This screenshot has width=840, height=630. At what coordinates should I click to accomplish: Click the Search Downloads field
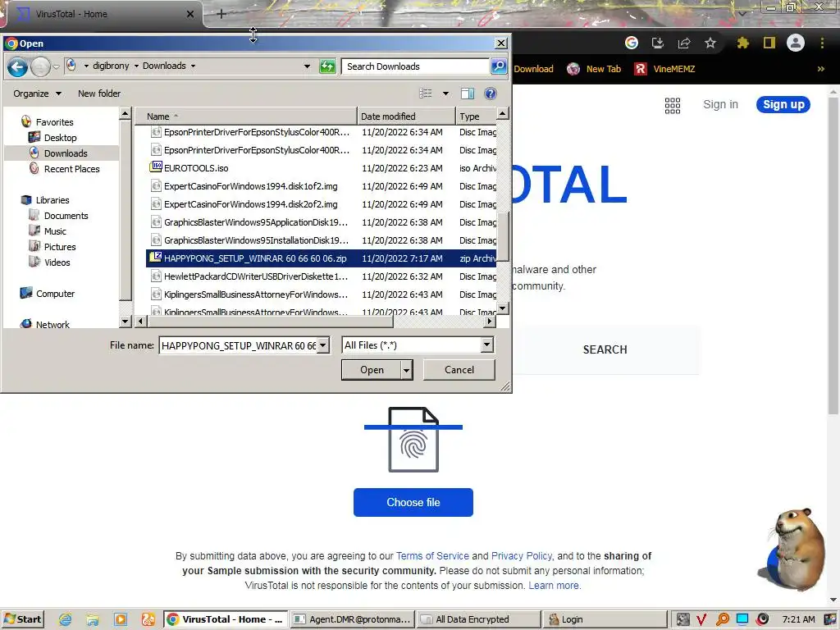pyautogui.click(x=415, y=66)
